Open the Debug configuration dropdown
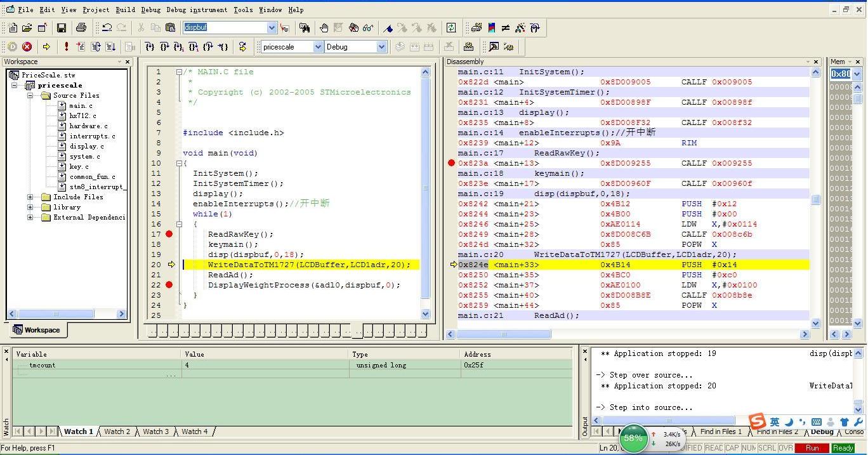 click(381, 47)
